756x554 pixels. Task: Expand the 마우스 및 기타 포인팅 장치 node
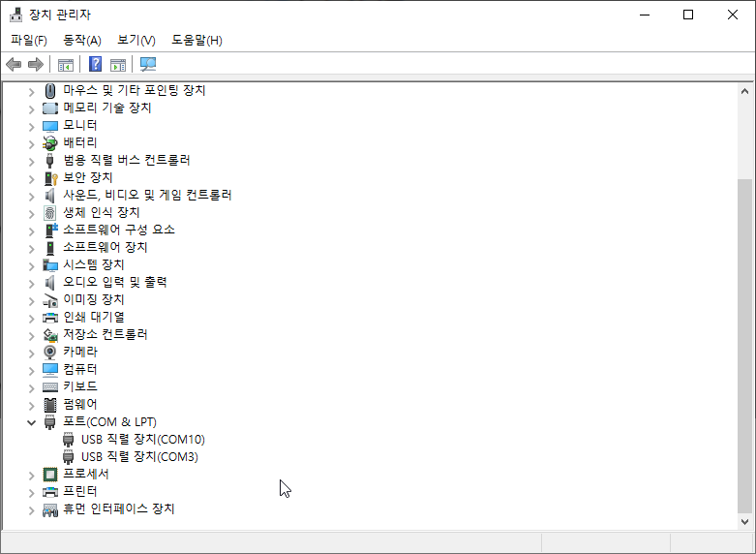pos(31,91)
